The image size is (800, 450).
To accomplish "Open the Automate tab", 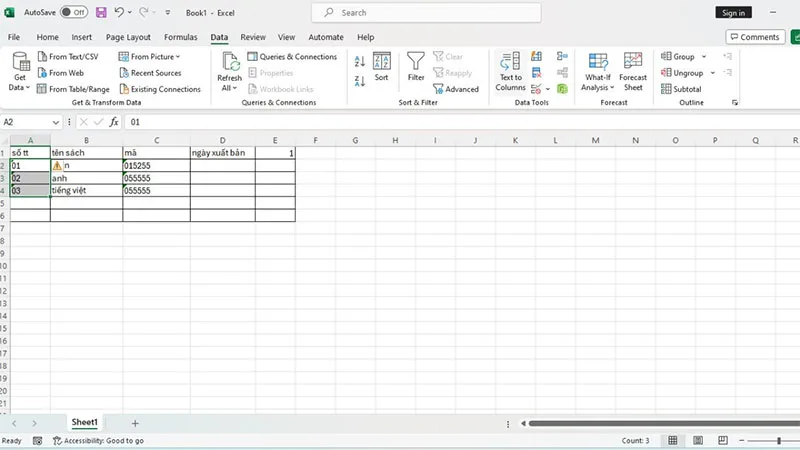I will coord(326,37).
